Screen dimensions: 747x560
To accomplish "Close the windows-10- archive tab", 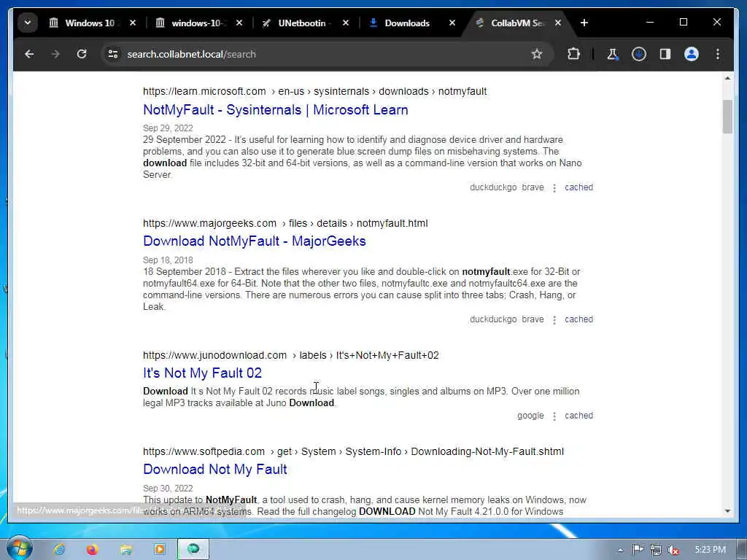I will 239,23.
